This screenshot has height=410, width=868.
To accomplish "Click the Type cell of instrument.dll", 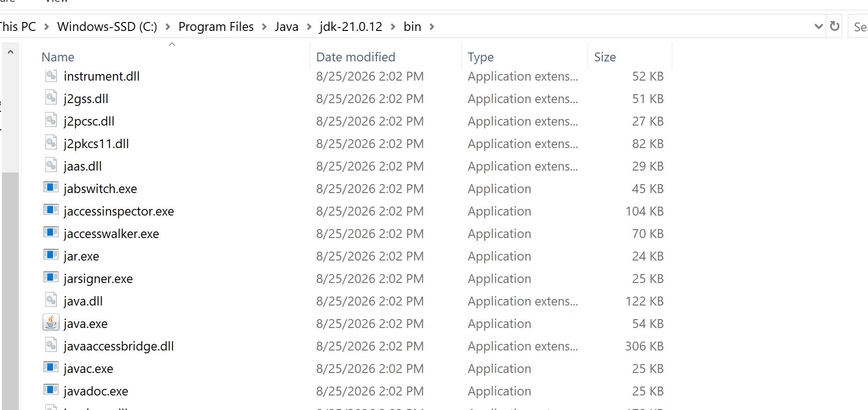I will [x=523, y=76].
